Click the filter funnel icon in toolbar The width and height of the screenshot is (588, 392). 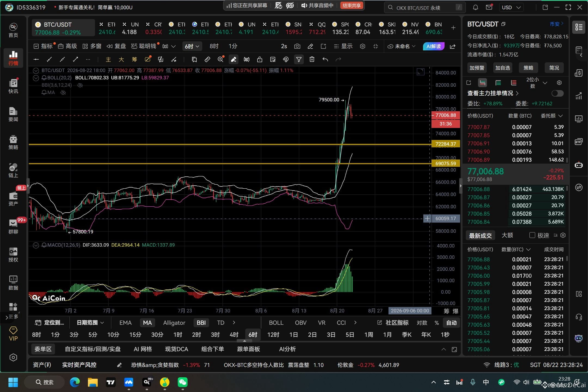(x=299, y=59)
